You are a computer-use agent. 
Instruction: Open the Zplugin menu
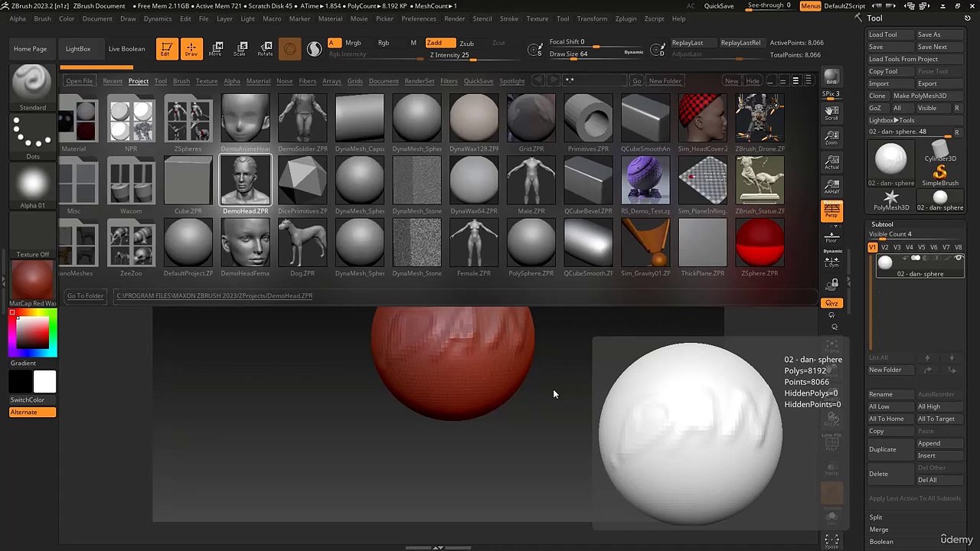tap(626, 18)
